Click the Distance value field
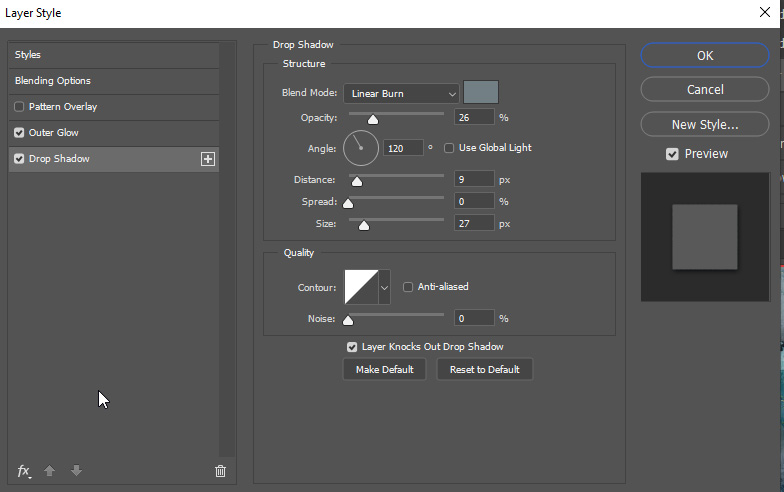784x492 pixels. coord(474,179)
